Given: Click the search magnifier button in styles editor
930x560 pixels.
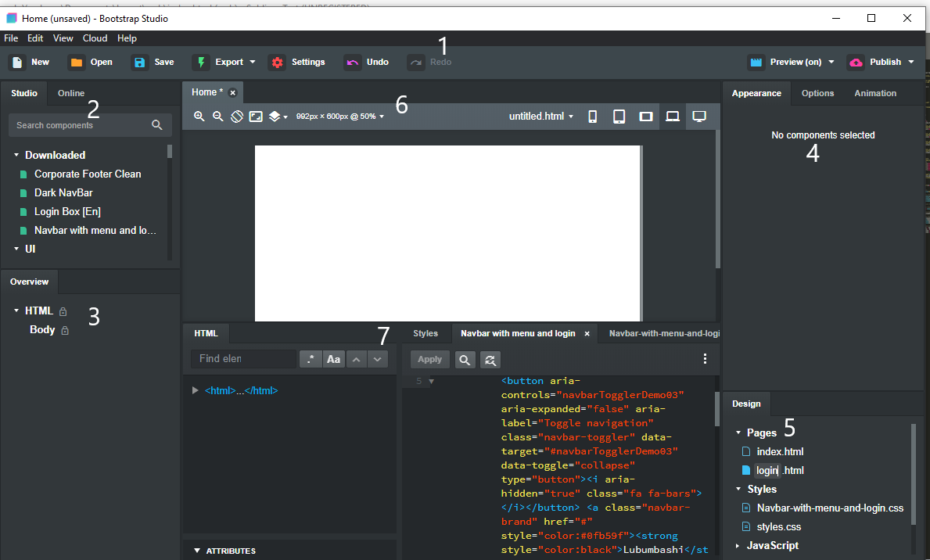Looking at the screenshot, I should pyautogui.click(x=465, y=360).
